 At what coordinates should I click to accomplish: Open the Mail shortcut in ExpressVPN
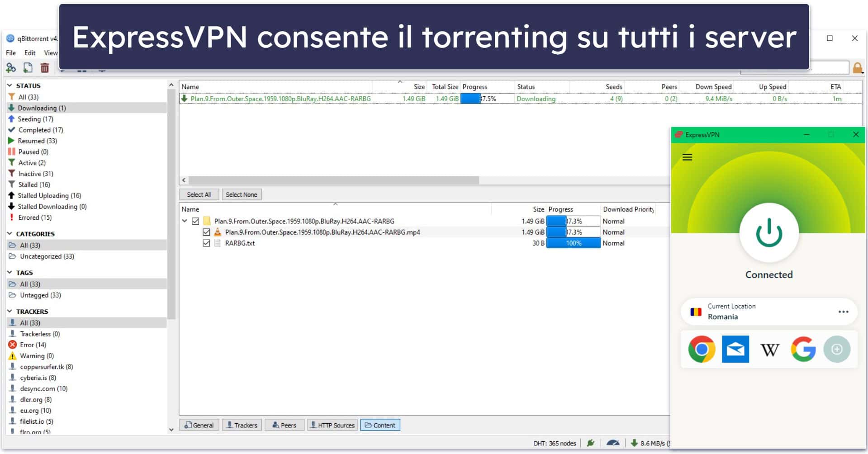tap(735, 349)
